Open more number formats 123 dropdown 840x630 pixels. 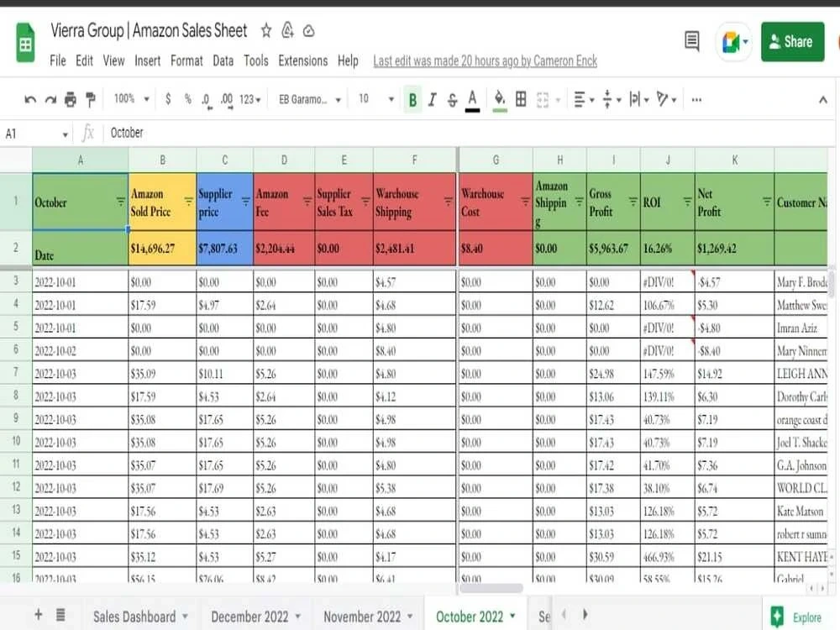(x=249, y=100)
